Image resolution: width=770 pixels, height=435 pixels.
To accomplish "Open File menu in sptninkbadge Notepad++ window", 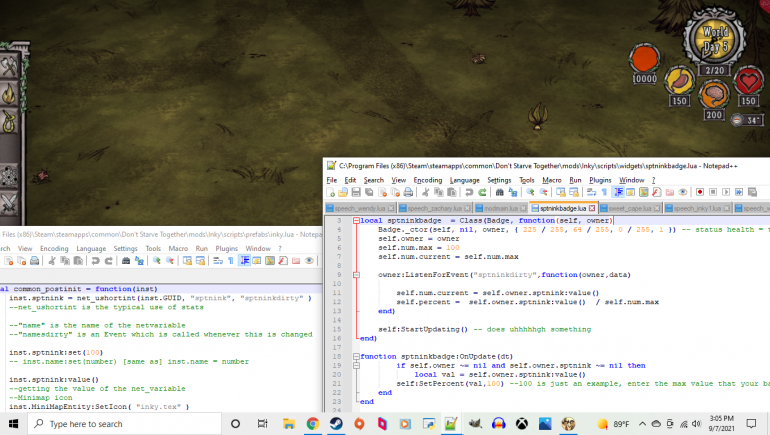I will pos(332,180).
